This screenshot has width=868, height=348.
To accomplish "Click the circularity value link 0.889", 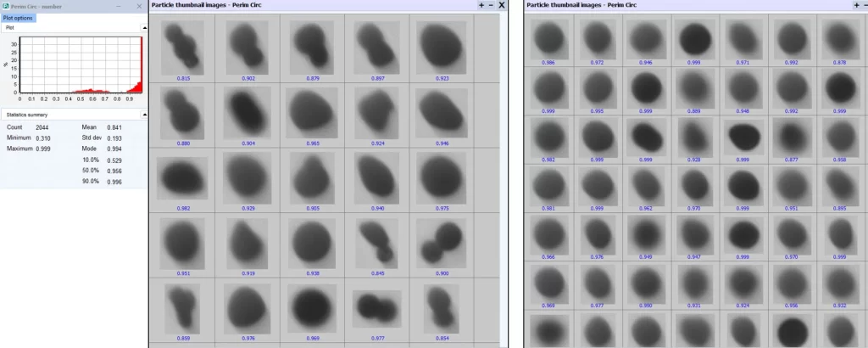I will click(695, 111).
